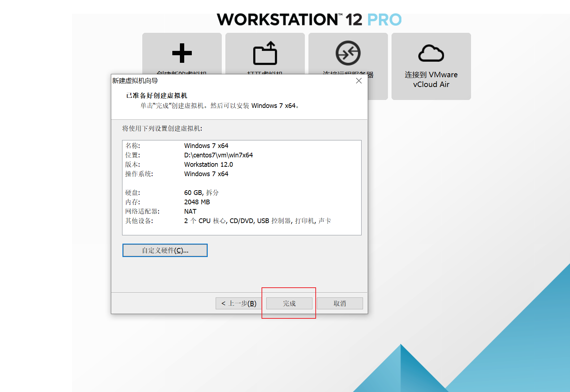Image resolution: width=570 pixels, height=392 pixels.
Task: Click the cloud icon for VMware vCloud Air
Action: [x=431, y=53]
